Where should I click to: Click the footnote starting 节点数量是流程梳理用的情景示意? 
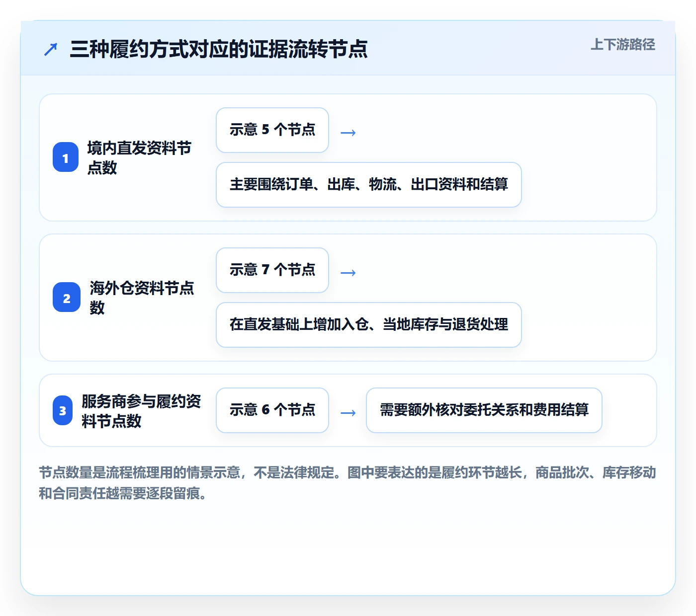tap(348, 483)
